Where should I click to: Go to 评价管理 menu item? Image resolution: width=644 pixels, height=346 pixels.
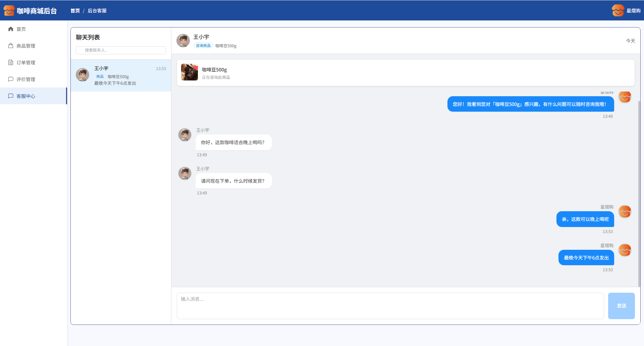(x=26, y=79)
